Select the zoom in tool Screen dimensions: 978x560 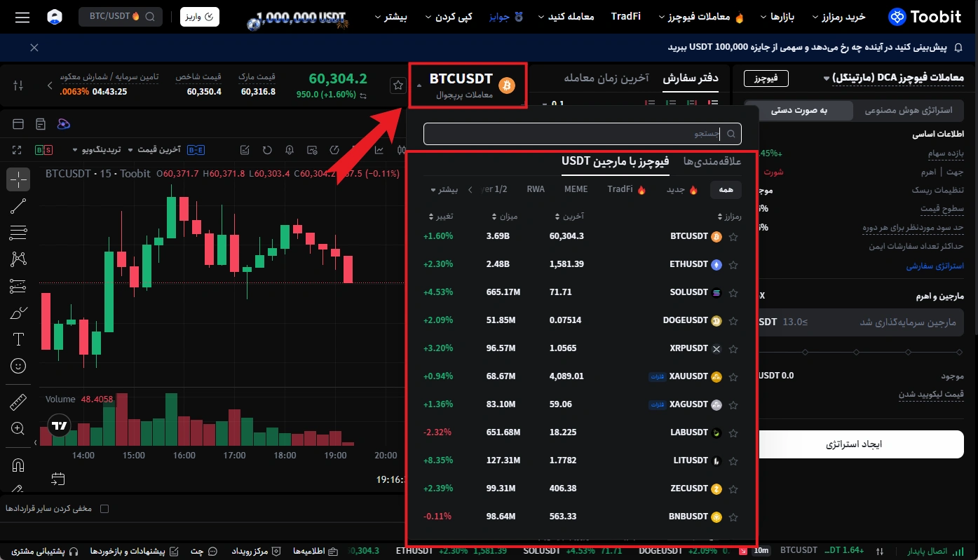click(x=18, y=428)
